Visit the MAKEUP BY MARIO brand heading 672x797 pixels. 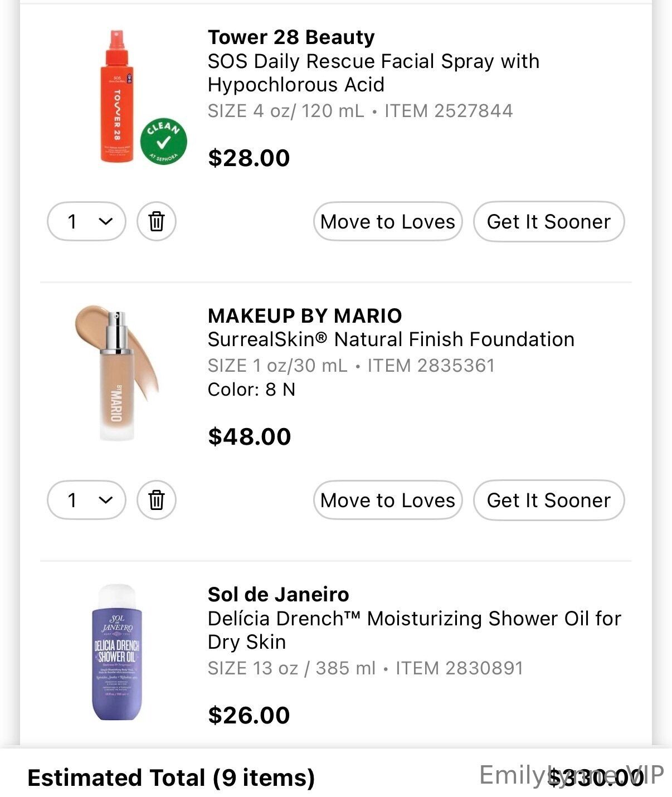[304, 316]
